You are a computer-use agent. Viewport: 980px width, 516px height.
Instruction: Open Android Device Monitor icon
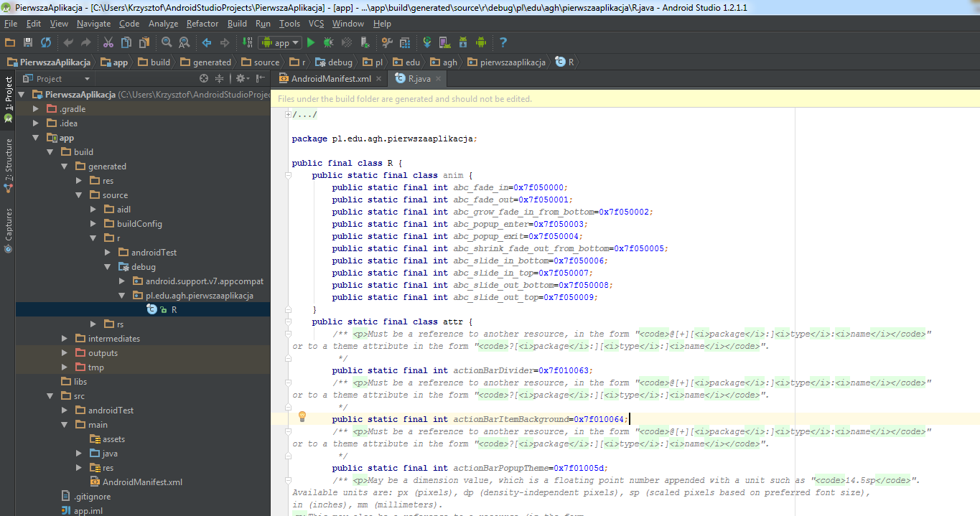coord(481,43)
